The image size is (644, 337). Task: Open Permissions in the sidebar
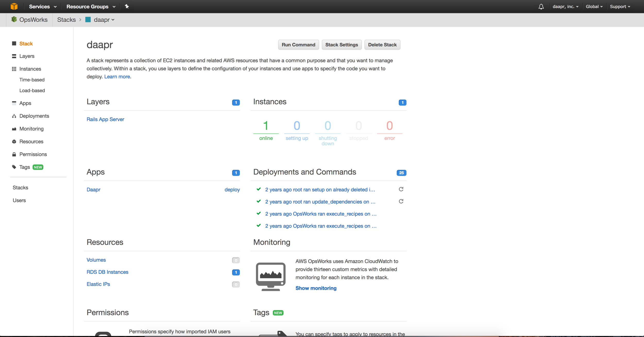[x=33, y=154]
